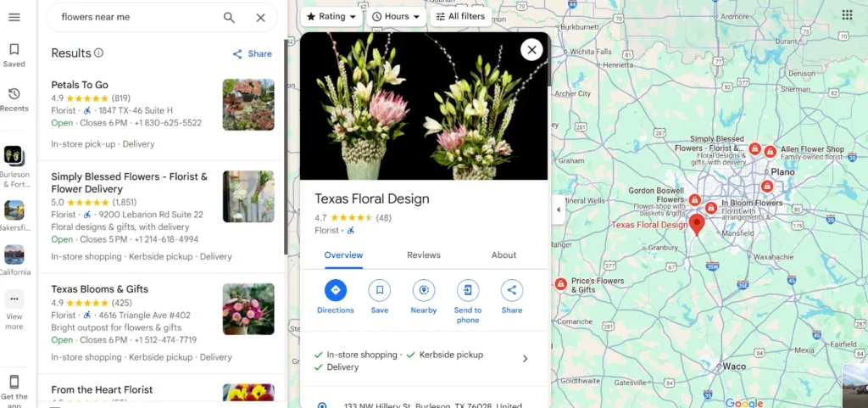Collapse the side panel arrow

pos(558,210)
